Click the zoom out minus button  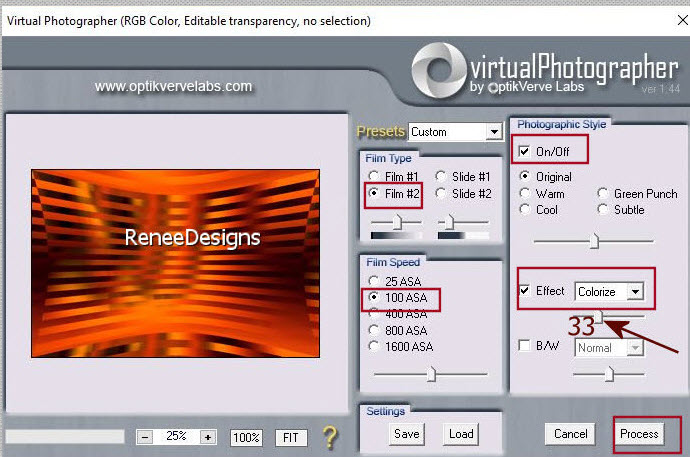[x=145, y=437]
